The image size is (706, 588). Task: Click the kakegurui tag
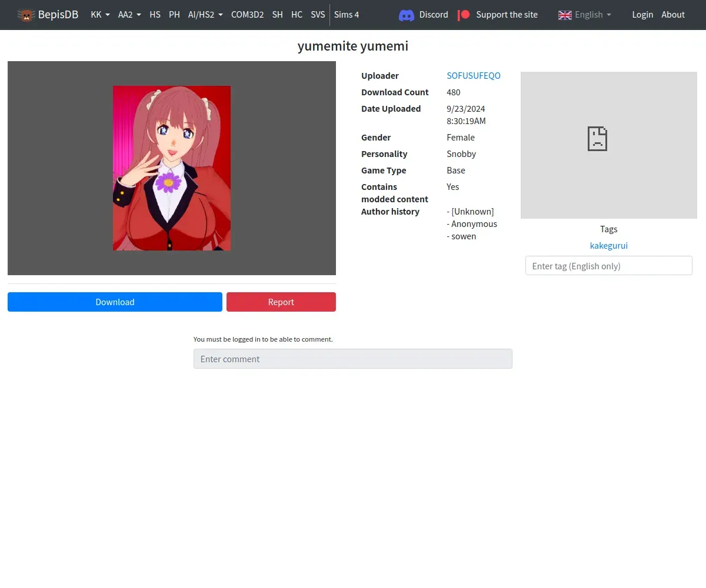click(609, 246)
